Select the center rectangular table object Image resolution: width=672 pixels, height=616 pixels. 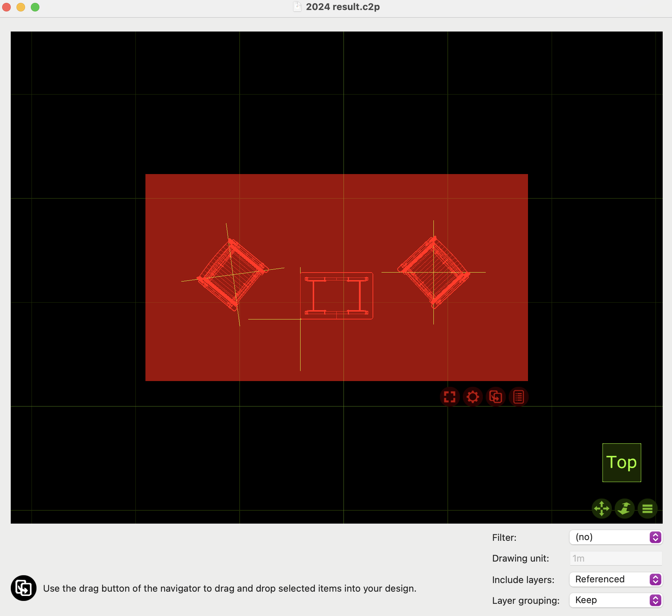pyautogui.click(x=336, y=296)
